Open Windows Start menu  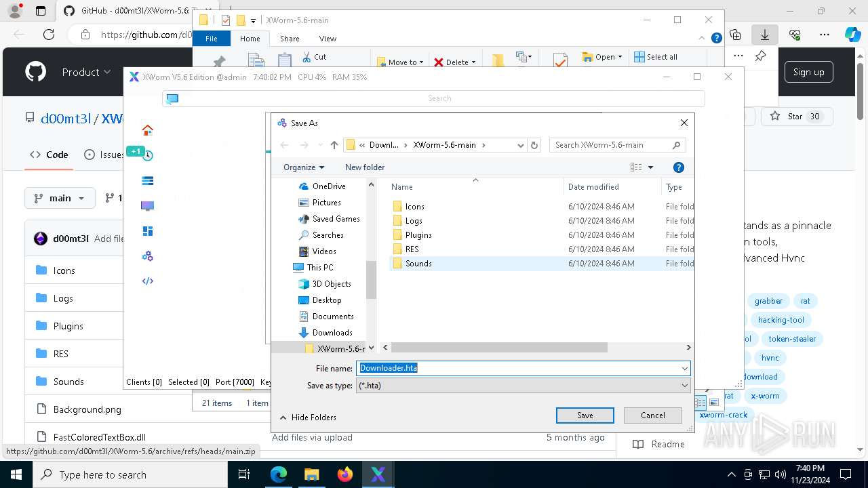point(16,474)
